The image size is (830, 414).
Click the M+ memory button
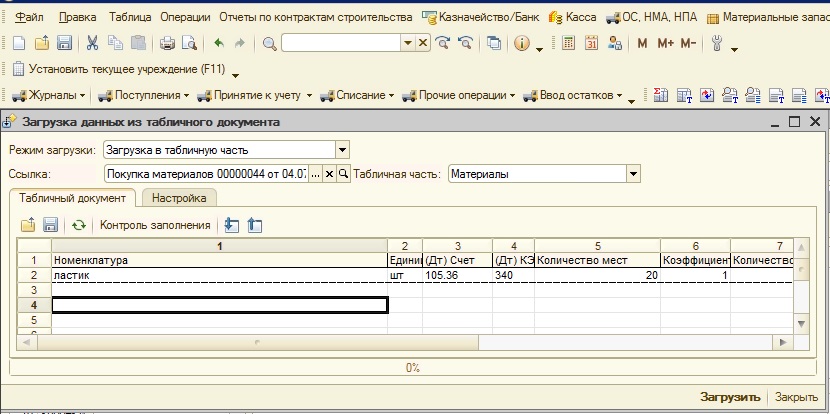tap(664, 43)
